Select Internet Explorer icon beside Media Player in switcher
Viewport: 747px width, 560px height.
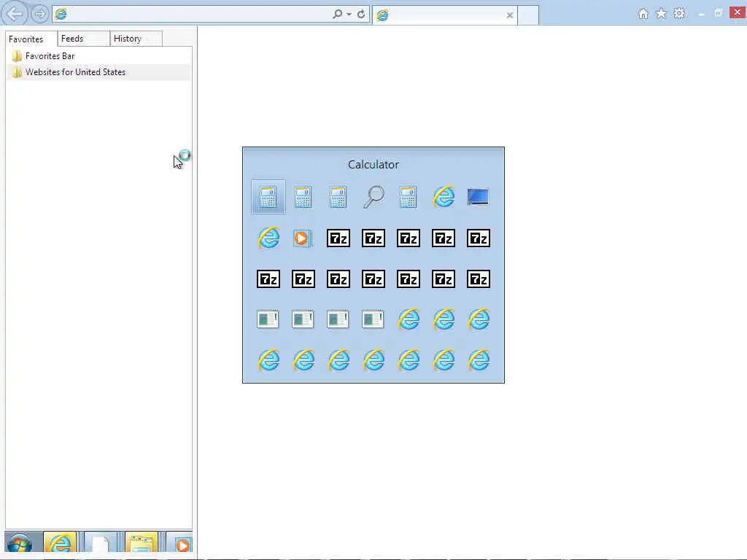[x=268, y=238]
